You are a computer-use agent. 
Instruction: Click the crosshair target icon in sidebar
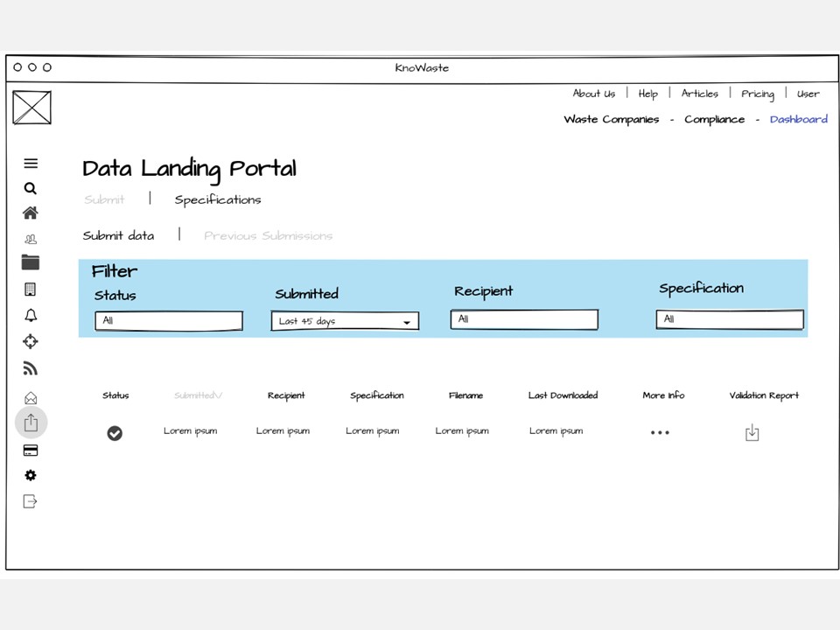[x=31, y=341]
